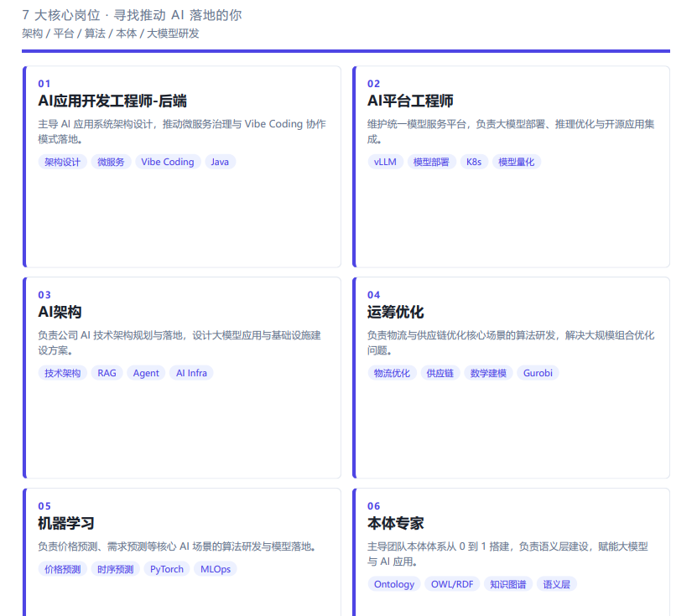
Task: Click the 微服务 tag
Action: click(x=111, y=162)
